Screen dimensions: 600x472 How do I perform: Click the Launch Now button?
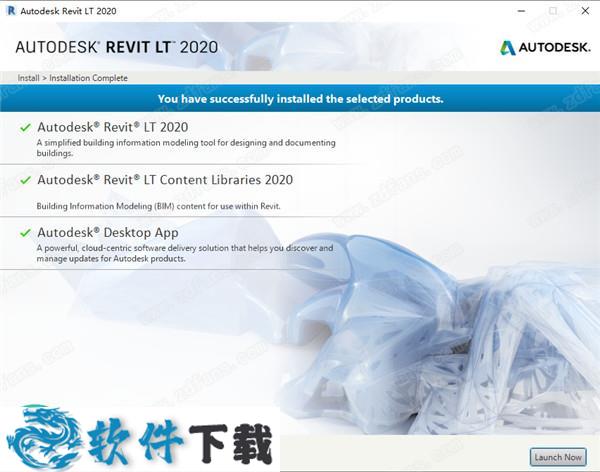[x=558, y=457]
